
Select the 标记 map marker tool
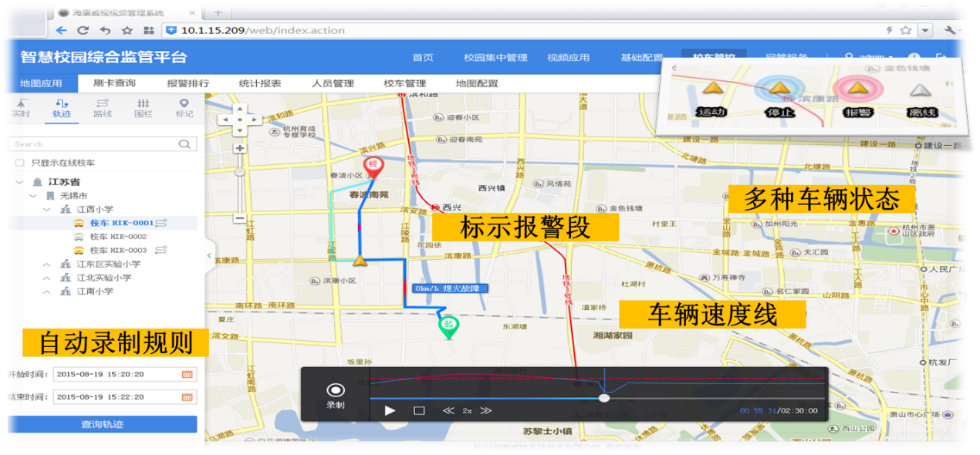pyautogui.click(x=184, y=108)
